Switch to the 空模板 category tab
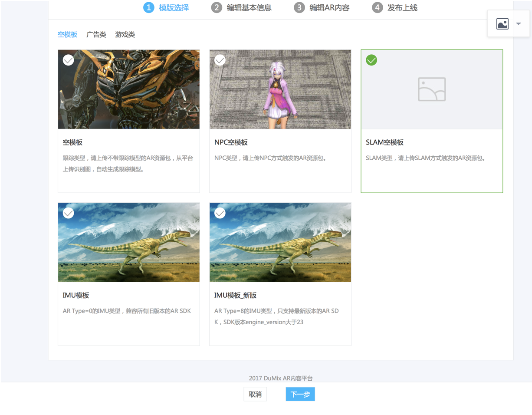Screen dimensions: 532x415 point(67,35)
